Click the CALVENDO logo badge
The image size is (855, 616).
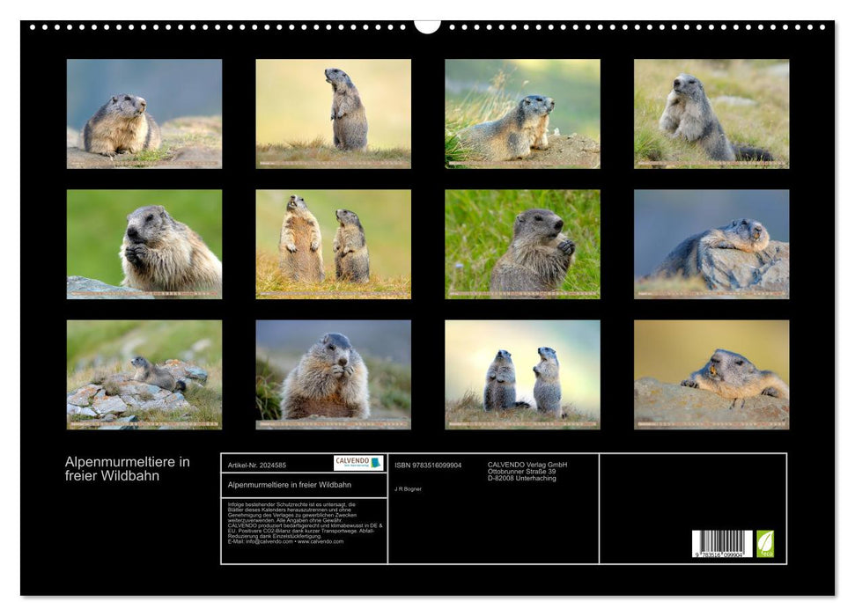358,463
